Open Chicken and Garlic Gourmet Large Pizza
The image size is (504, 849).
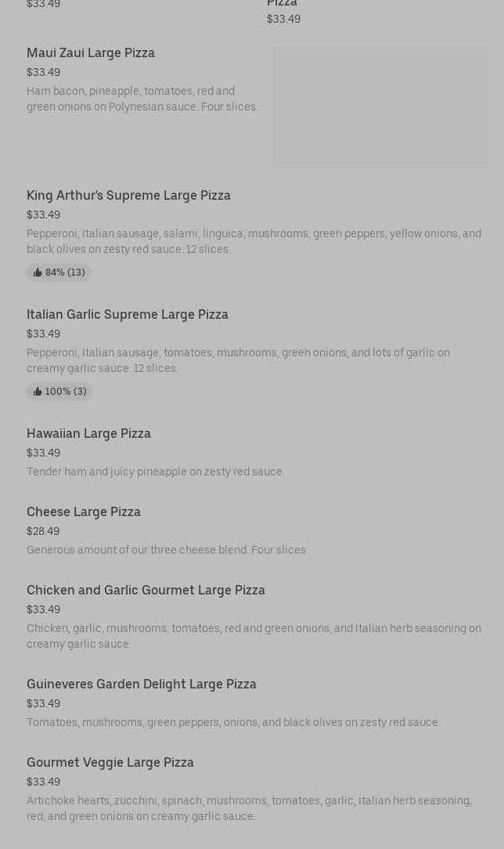tap(146, 591)
